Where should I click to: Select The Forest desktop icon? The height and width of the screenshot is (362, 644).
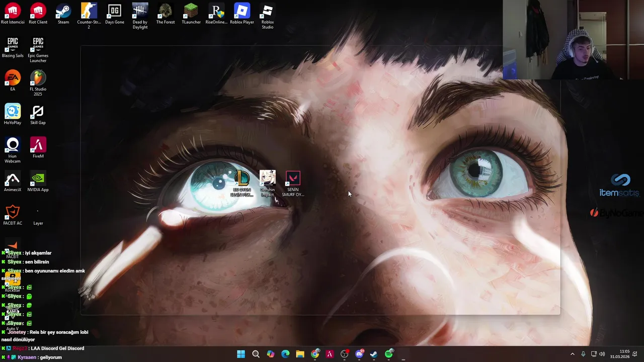166,14
